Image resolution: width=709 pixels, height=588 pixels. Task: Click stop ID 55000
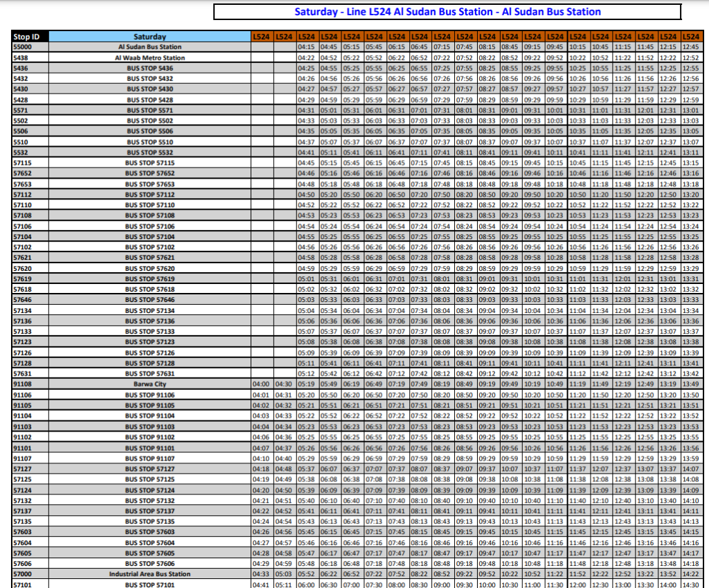tap(22, 47)
